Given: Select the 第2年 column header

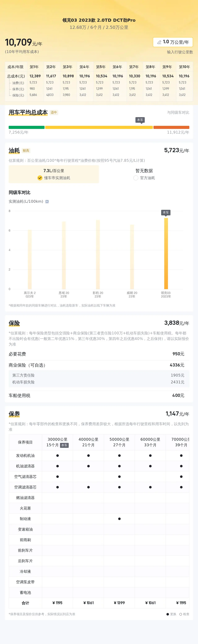Looking at the screenshot, I should 51,67.
